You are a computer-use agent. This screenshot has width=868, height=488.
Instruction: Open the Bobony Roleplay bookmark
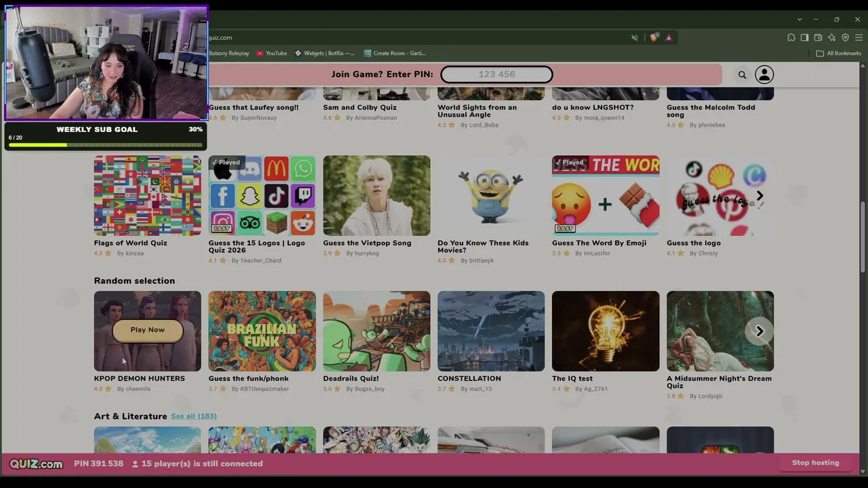click(x=229, y=53)
